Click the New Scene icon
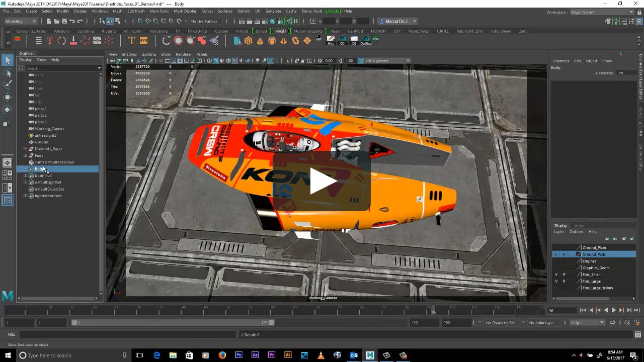The height and width of the screenshot is (362, 644). [48, 21]
